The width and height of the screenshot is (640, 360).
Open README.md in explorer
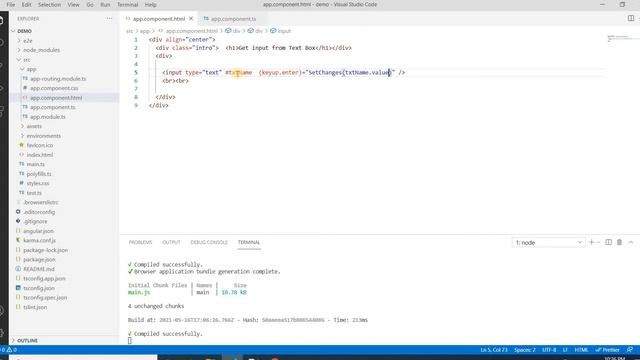pos(39,269)
